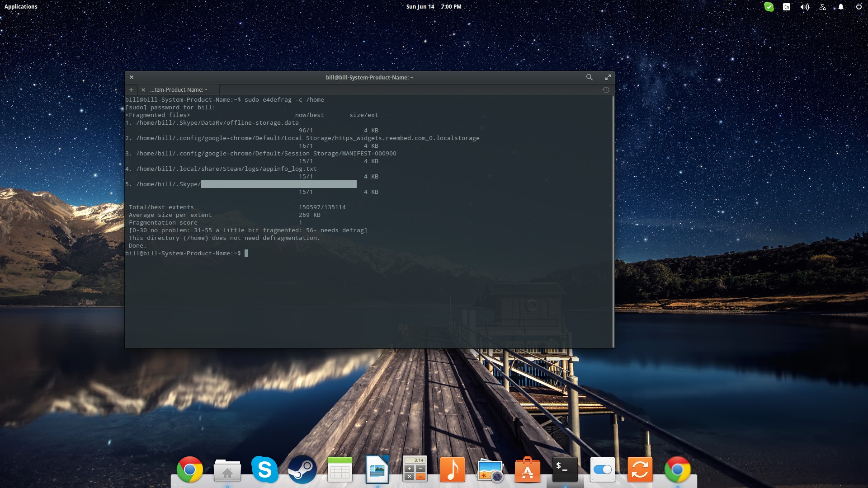Open the Software Center in dock
The height and width of the screenshot is (488, 868).
[528, 470]
